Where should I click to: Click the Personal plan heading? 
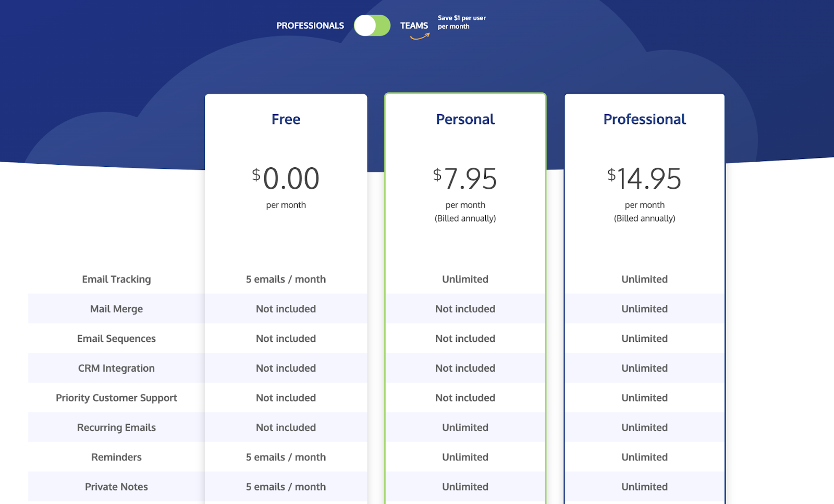465,119
